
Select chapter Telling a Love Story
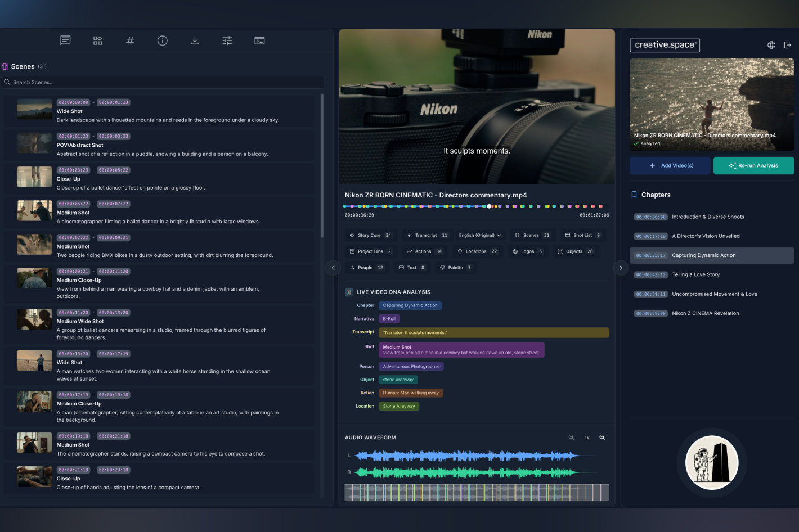pos(712,274)
